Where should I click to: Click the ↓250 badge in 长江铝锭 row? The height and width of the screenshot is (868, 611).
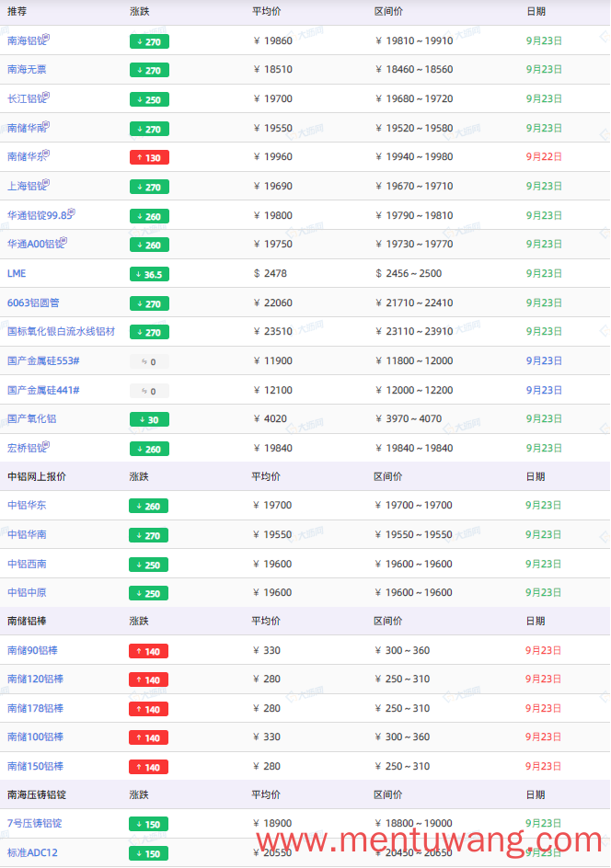[149, 99]
